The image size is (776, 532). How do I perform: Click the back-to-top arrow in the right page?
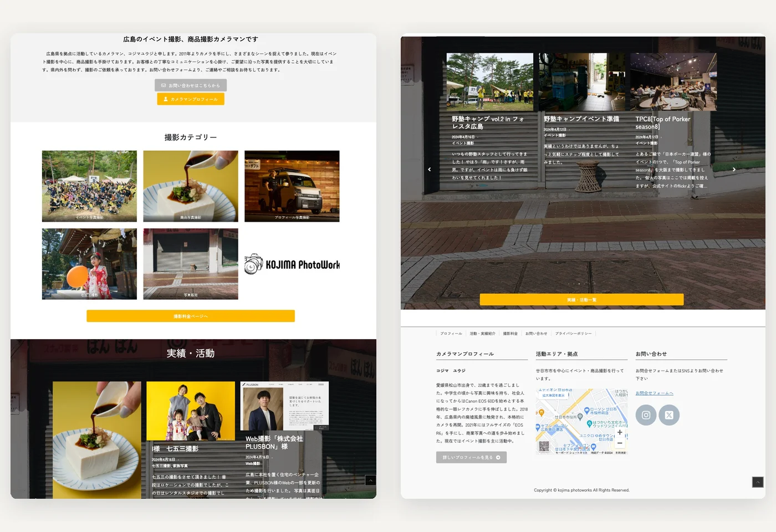tap(758, 482)
